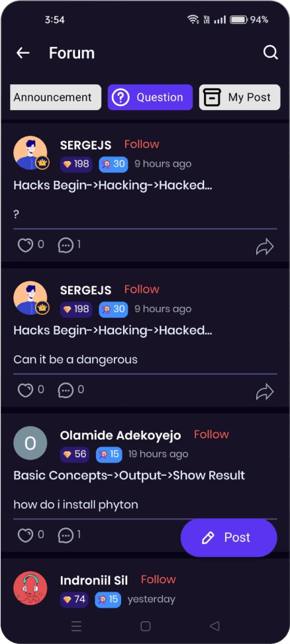Image resolution: width=290 pixels, height=644 pixels.
Task: Create a new post with Post button
Action: point(229,537)
